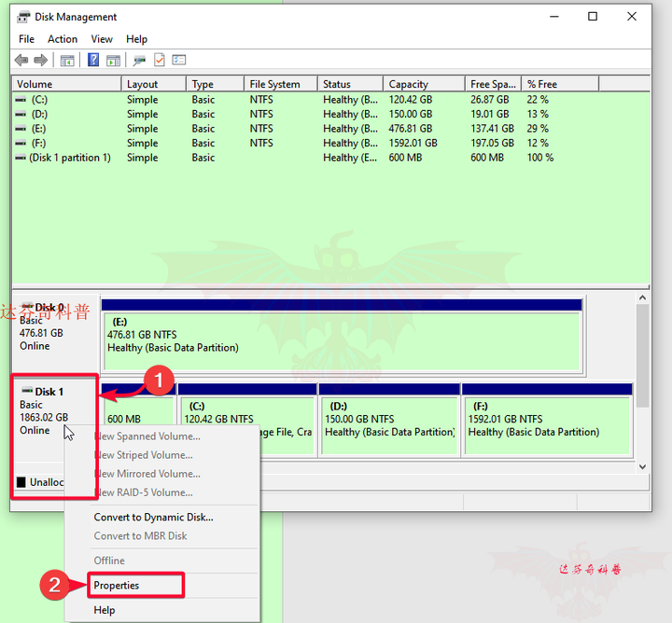672x623 pixels.
Task: Open the Action menu
Action: [63, 39]
